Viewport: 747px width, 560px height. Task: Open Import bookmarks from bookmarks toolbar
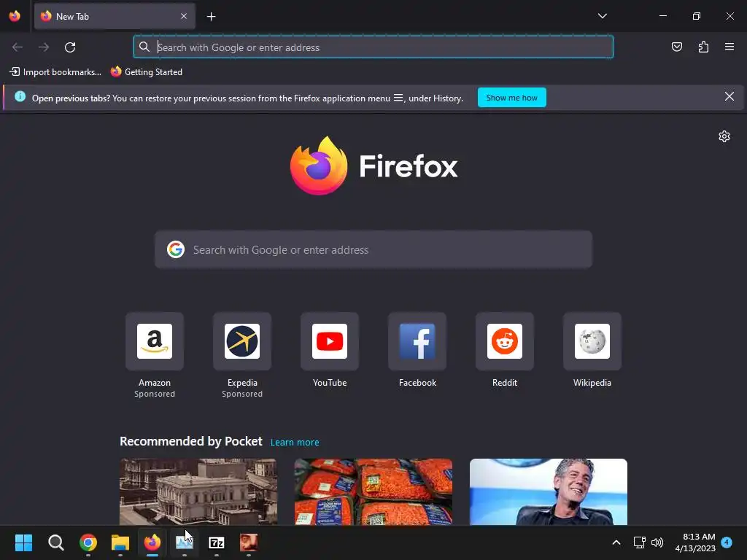[x=55, y=72]
